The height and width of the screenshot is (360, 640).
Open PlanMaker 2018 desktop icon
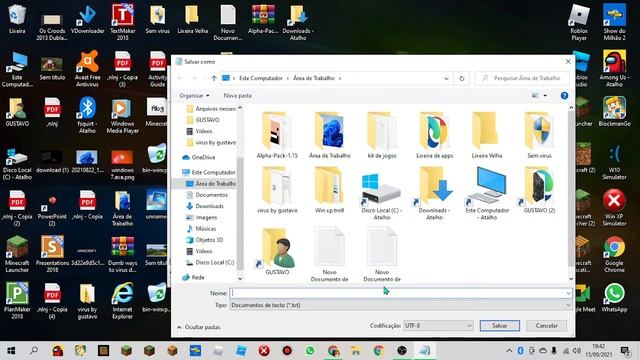[17, 301]
